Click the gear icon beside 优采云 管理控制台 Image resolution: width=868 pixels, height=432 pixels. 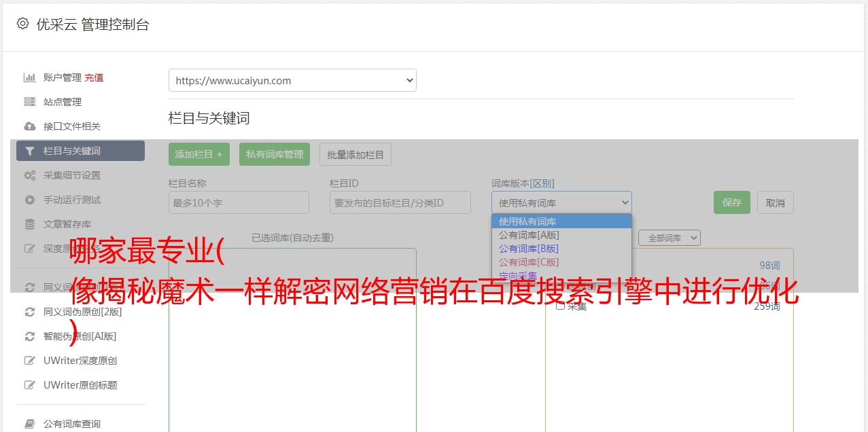pos(22,24)
